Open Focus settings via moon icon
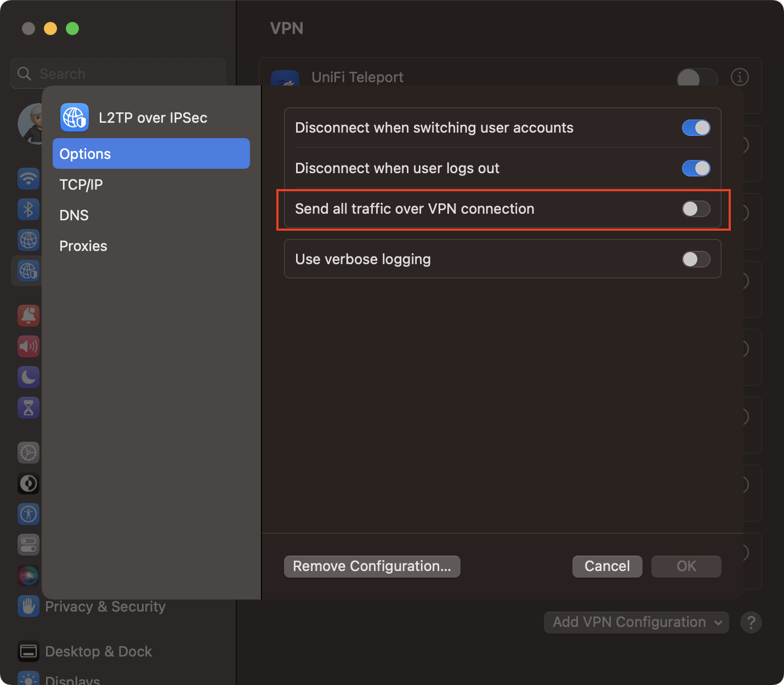Image resolution: width=784 pixels, height=685 pixels. pyautogui.click(x=29, y=377)
